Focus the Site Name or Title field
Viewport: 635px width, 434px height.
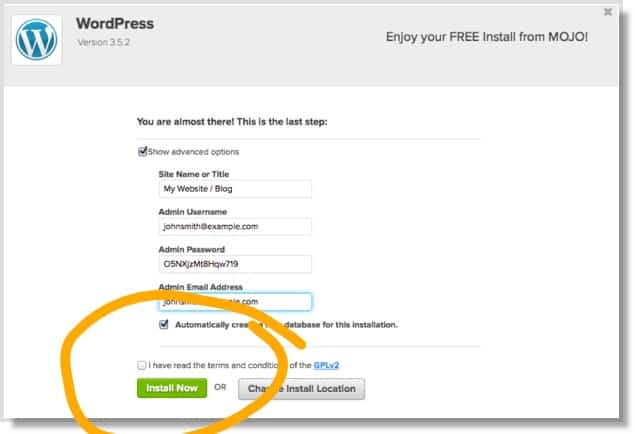click(x=235, y=189)
